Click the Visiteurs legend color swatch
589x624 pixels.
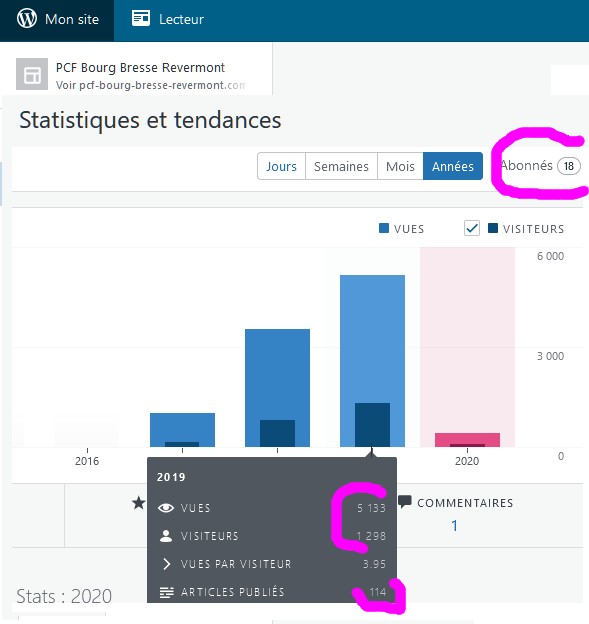[493, 228]
